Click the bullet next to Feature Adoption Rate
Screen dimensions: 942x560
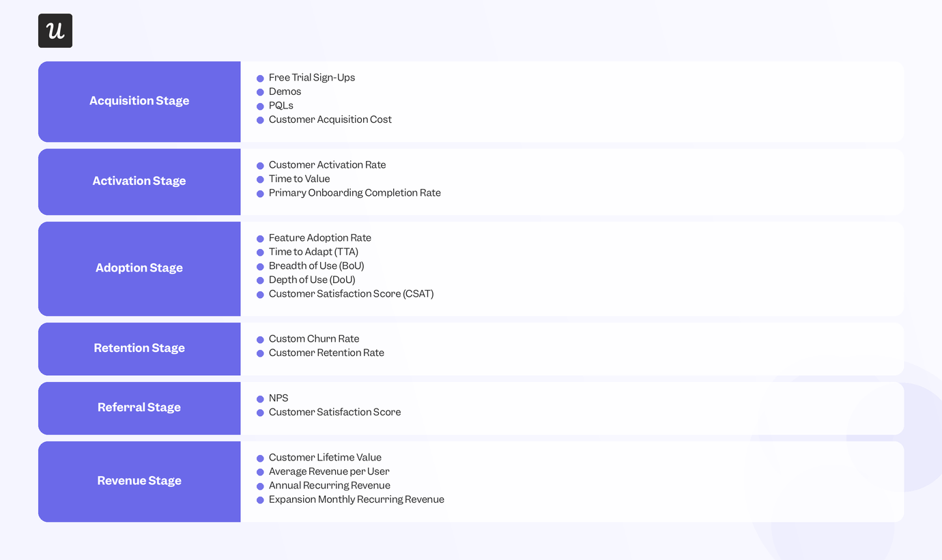click(260, 239)
